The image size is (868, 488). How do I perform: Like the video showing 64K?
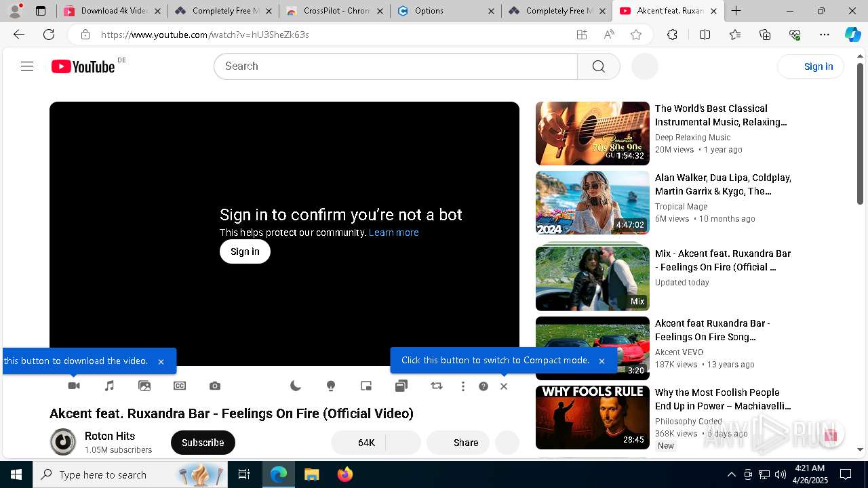pos(358,443)
